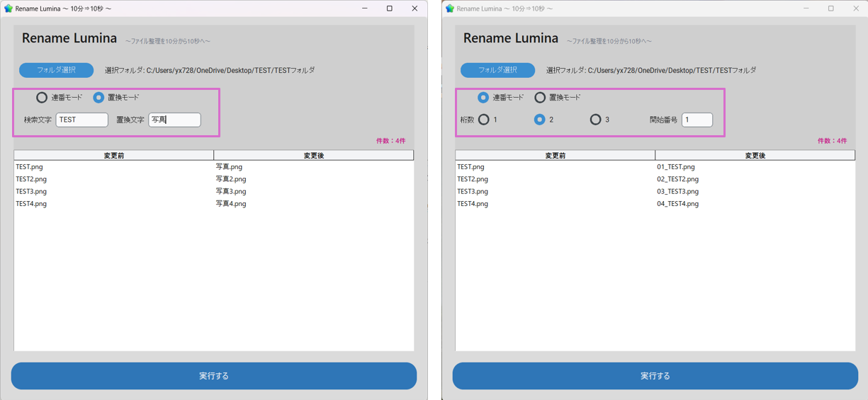The image size is (868, 400).
Task: Select 連番モード radio in the right window
Action: tap(483, 98)
